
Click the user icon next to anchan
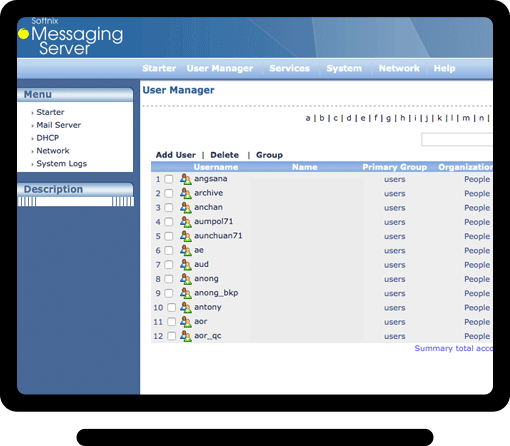[x=186, y=208]
